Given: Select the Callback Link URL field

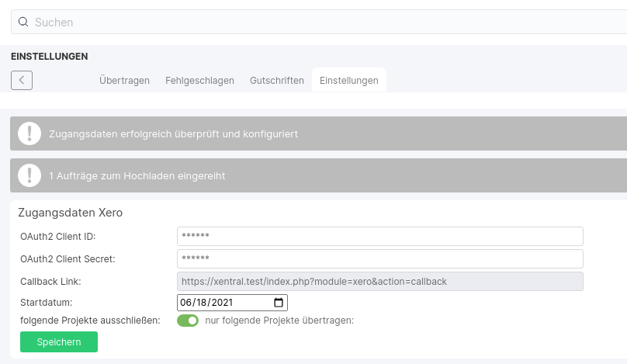Looking at the screenshot, I should [x=379, y=281].
